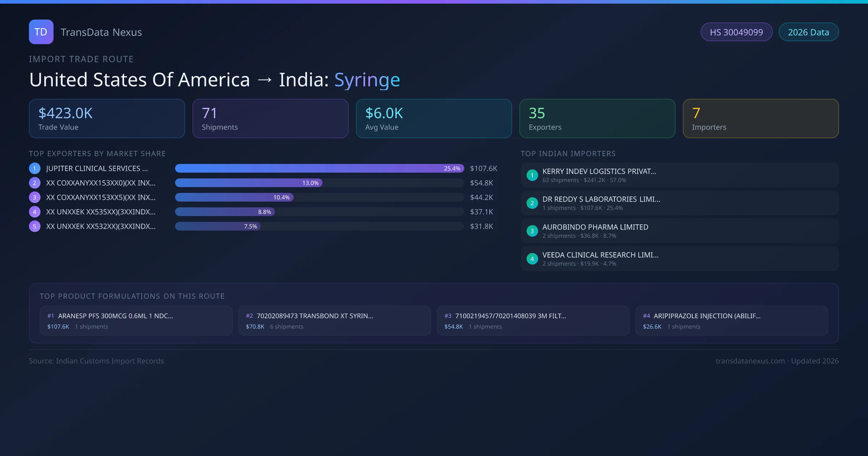Click the rank 2 badge for XX COXXANYX153XX0 exporter
The width and height of the screenshot is (868, 456).
pos(34,183)
